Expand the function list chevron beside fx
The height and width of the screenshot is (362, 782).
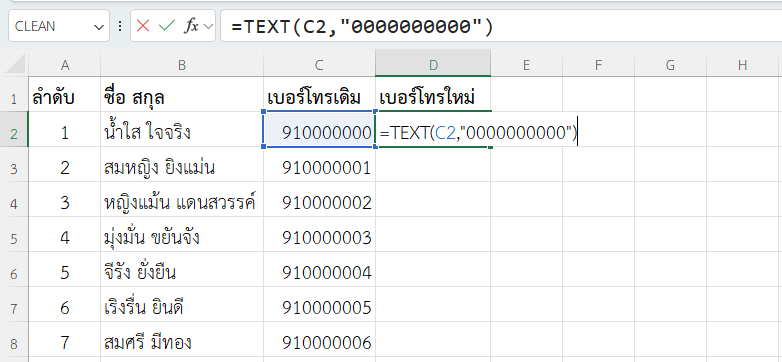point(208,26)
